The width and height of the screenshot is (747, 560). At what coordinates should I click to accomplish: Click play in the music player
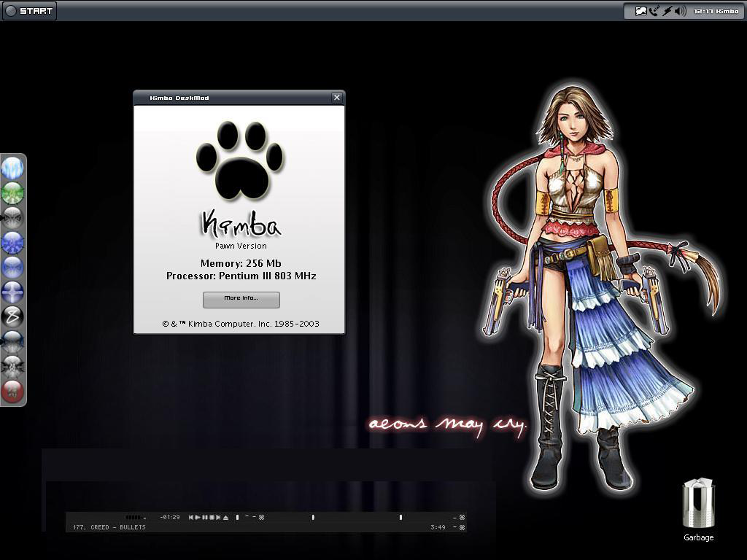[x=198, y=517]
